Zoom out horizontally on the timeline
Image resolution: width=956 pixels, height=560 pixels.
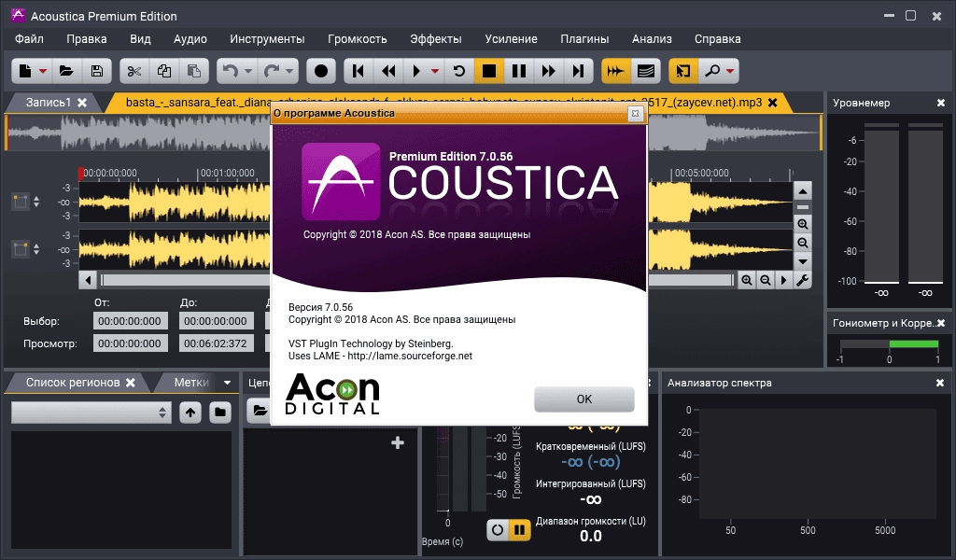(766, 280)
